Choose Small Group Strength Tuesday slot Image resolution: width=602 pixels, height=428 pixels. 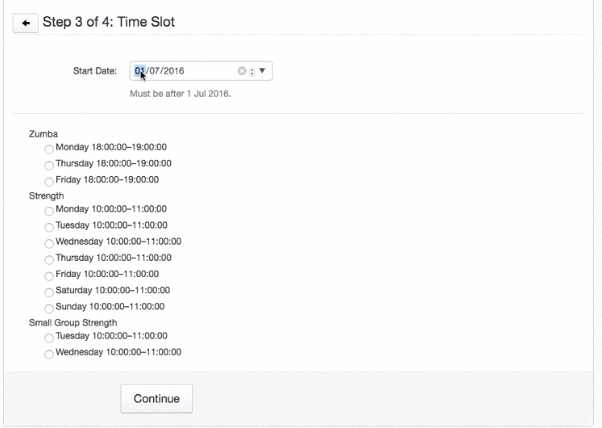pos(49,337)
